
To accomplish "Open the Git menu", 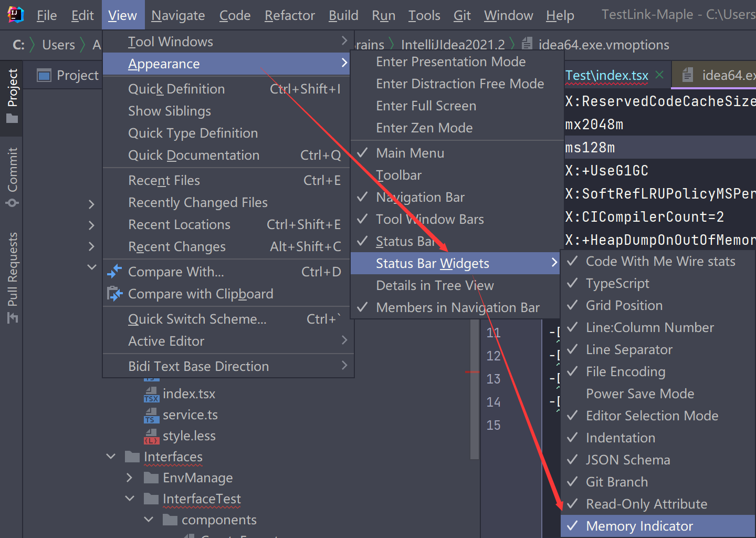I will [462, 15].
